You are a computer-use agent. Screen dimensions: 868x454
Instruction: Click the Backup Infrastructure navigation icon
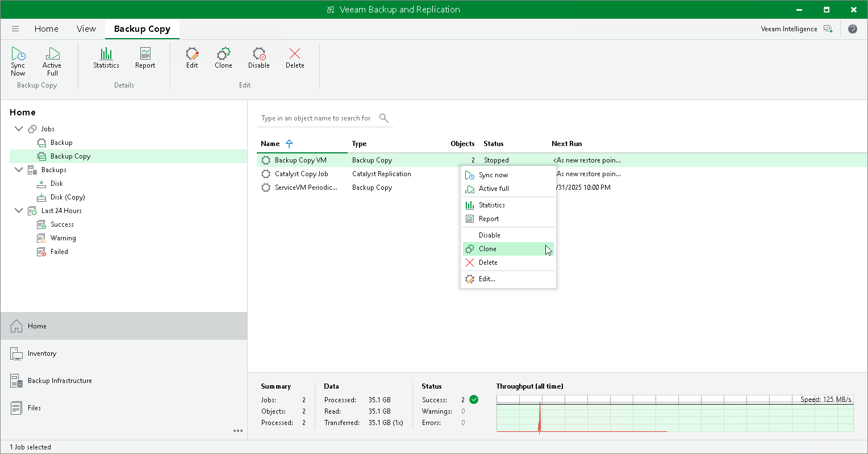pos(16,381)
